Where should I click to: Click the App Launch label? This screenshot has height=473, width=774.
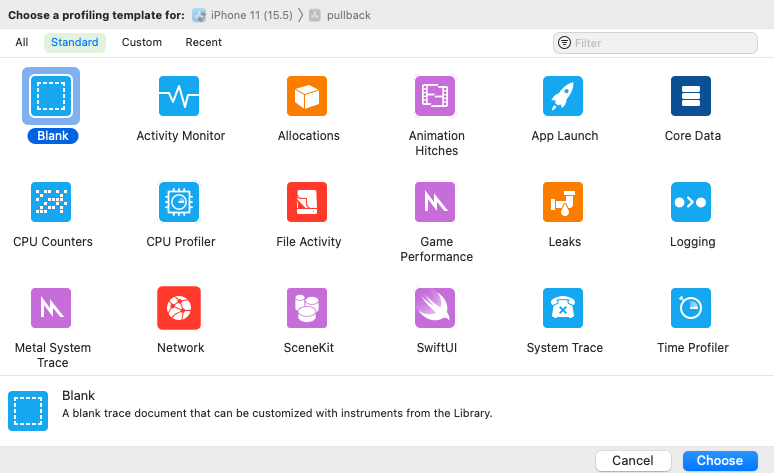(x=565, y=136)
